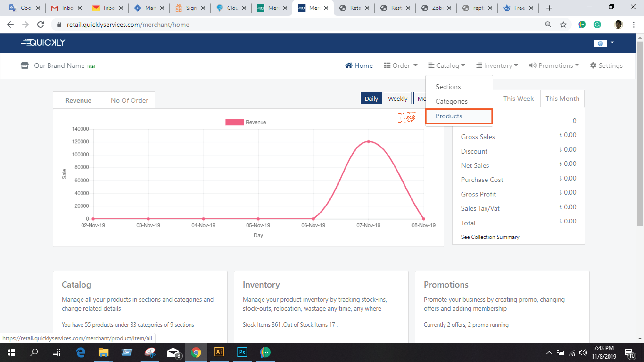Go to Home page link
Image resolution: width=644 pixels, height=362 pixels.
coord(359,65)
